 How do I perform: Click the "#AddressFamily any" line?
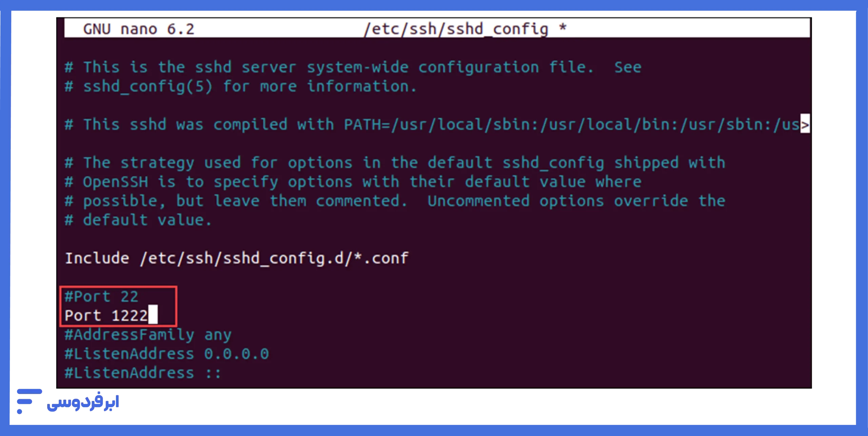(x=148, y=335)
